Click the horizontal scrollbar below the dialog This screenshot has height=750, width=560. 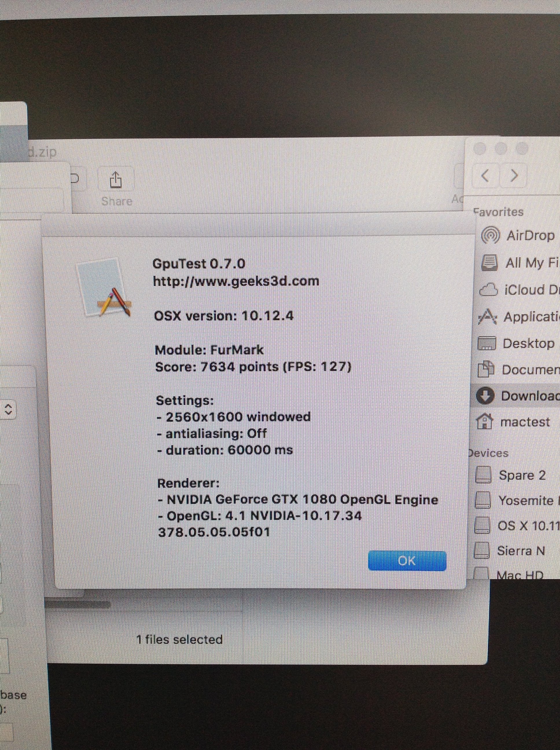point(78,605)
